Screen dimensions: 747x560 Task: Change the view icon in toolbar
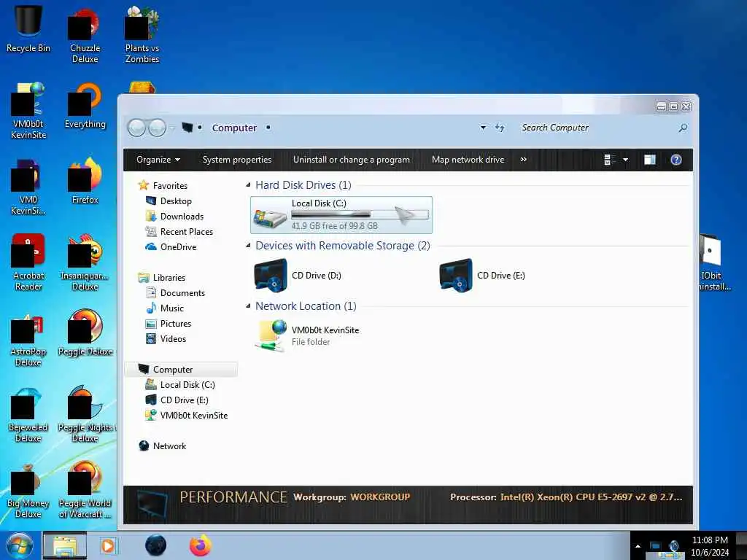[609, 160]
